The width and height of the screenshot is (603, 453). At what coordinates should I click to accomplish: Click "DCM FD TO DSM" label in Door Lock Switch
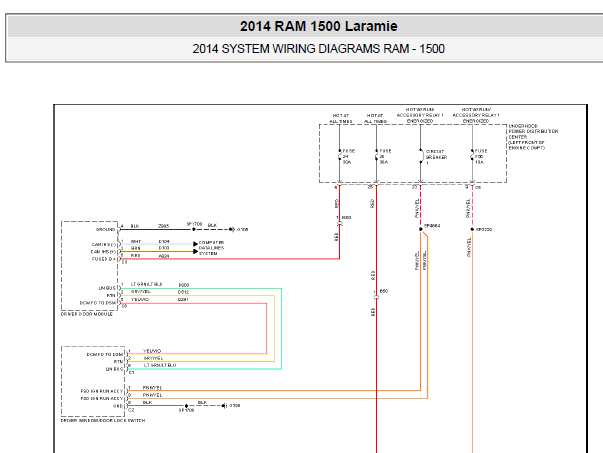[105, 355]
